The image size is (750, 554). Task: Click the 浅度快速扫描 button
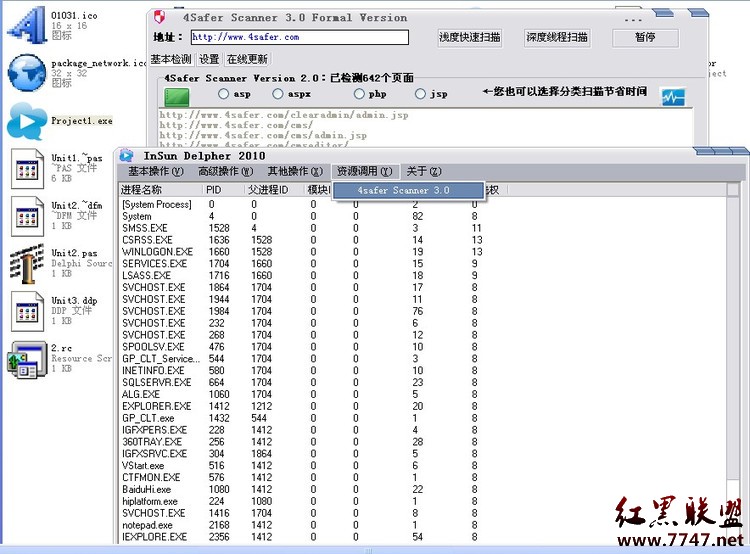coord(470,37)
